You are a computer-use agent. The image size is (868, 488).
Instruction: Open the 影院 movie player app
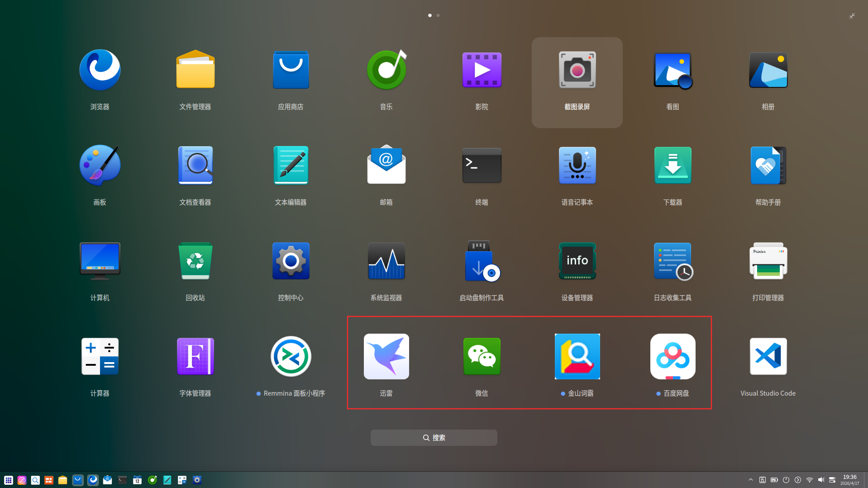point(482,70)
